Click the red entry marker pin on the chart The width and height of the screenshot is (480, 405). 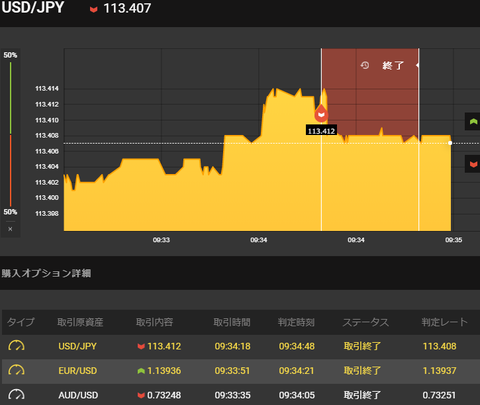321,113
